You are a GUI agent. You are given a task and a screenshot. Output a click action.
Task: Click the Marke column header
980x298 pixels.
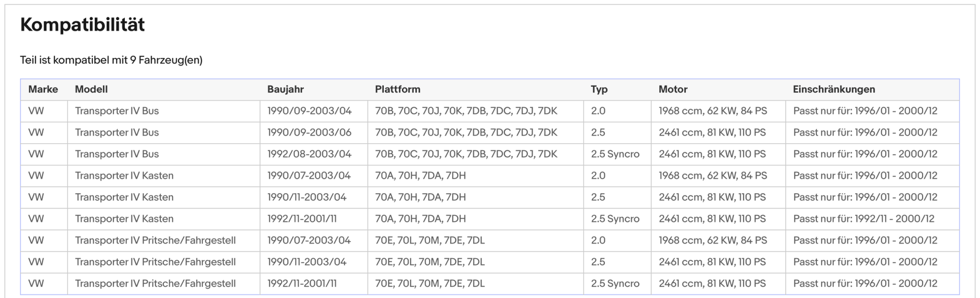point(43,89)
